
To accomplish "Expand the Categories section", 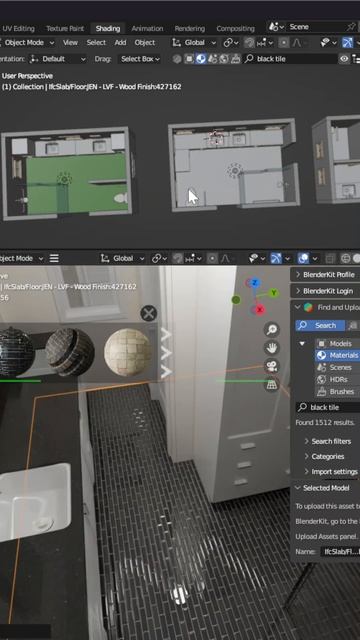I will point(324,456).
